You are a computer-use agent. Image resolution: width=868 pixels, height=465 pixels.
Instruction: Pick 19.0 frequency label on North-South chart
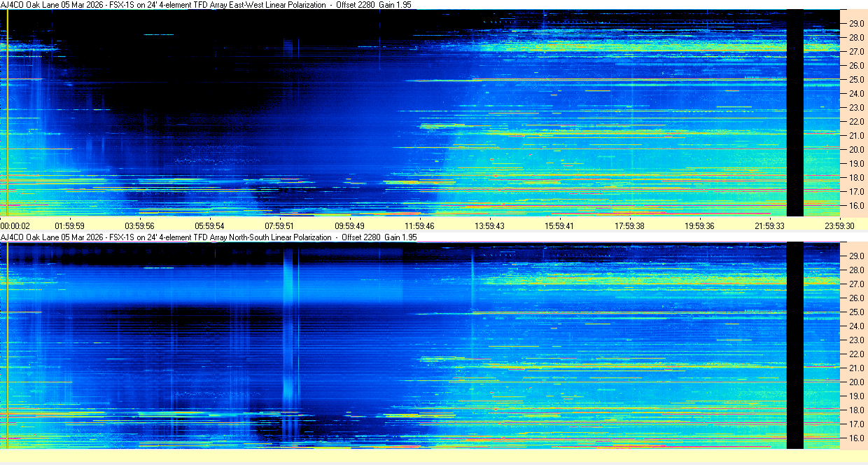click(856, 396)
